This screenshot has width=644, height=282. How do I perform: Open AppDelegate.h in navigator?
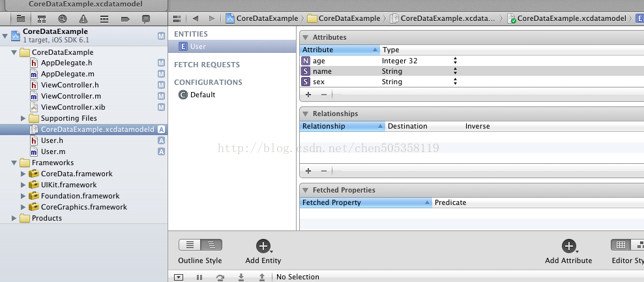tap(66, 63)
